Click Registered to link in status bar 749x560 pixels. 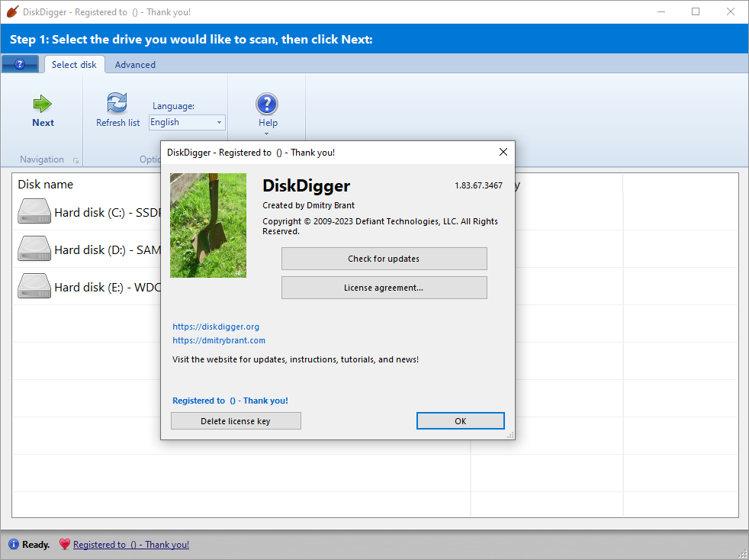tap(131, 545)
